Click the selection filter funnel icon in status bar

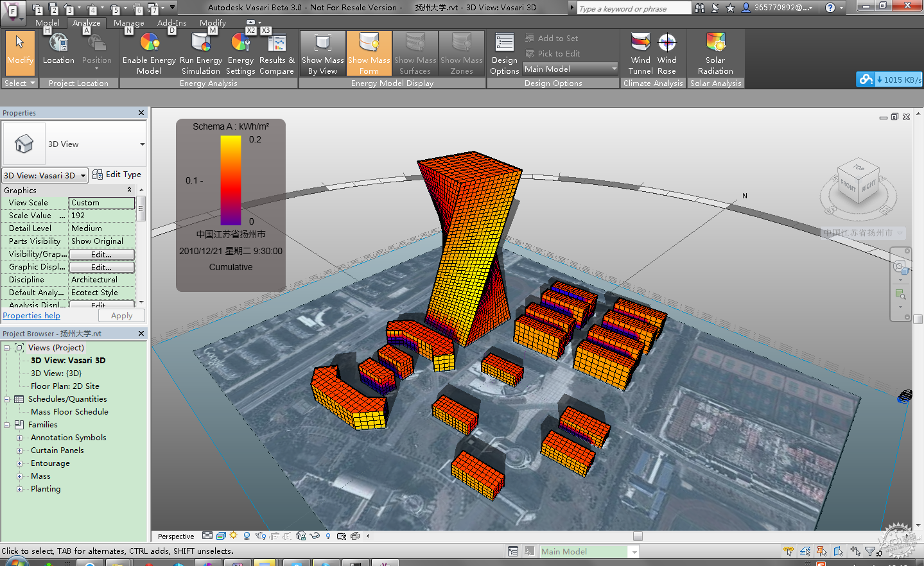point(871,551)
